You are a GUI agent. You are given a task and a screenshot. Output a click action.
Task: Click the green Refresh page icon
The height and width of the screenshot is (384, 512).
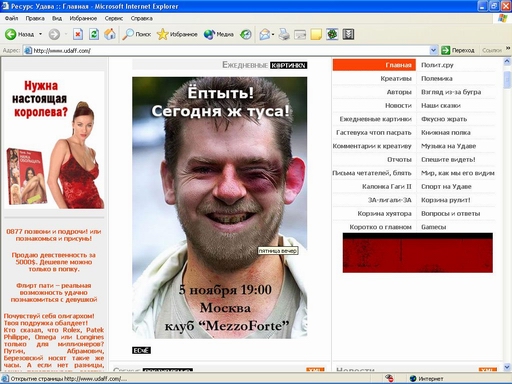tap(94, 34)
